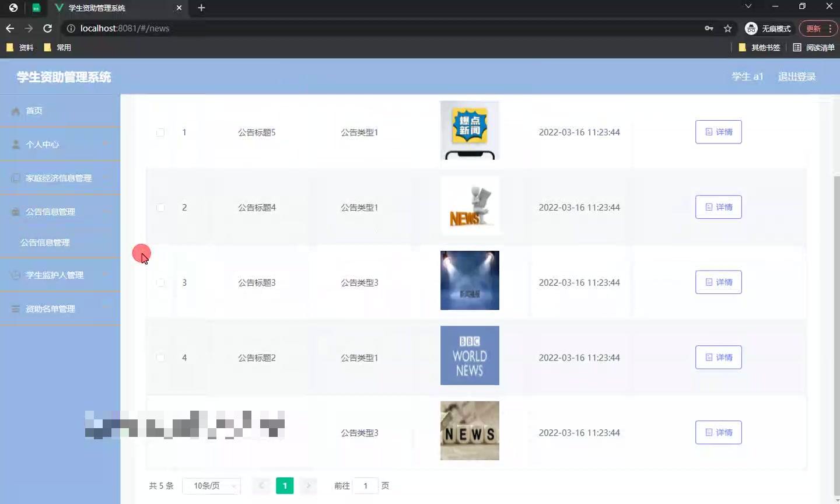
Task: Close the 学生资助管理系统 tab
Action: click(179, 8)
